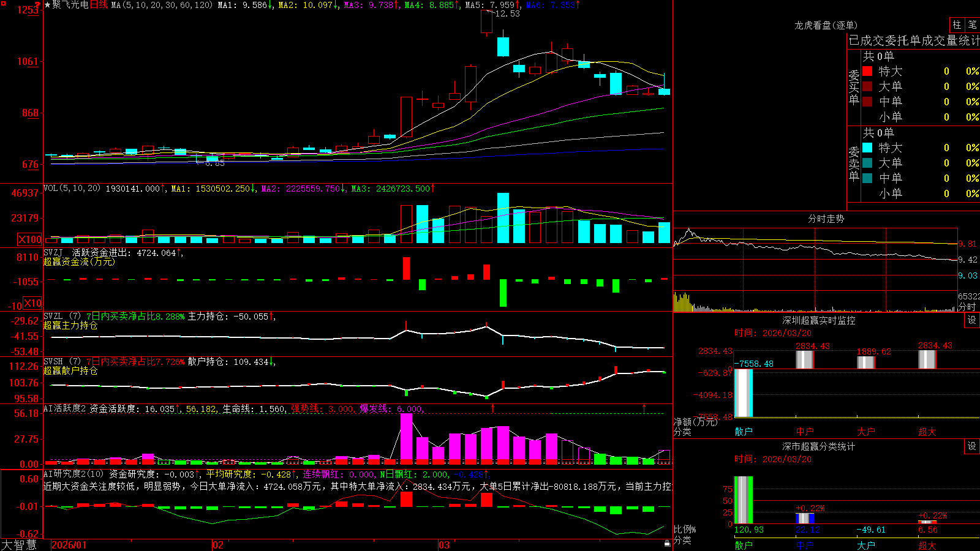980x551 pixels.
Task: Click the green MA4: 8.885 value
Action: (x=429, y=5)
